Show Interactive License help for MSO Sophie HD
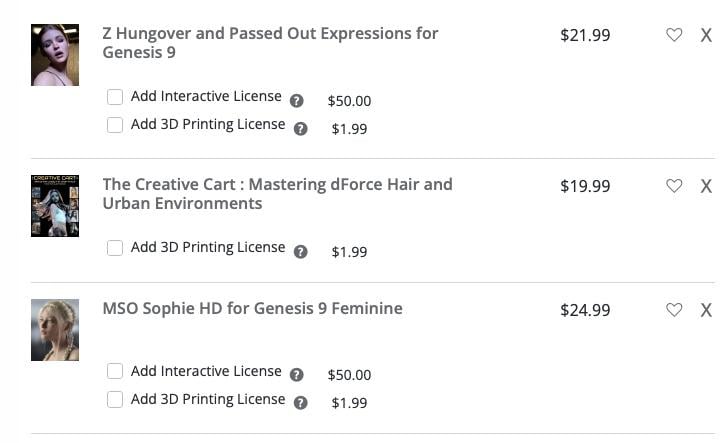The width and height of the screenshot is (726, 443). 297,375
